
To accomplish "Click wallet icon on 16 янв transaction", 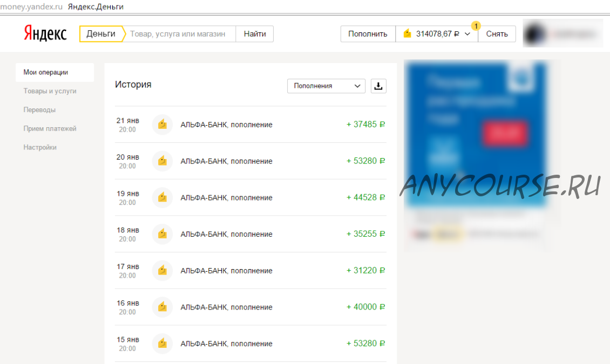I will 162,307.
